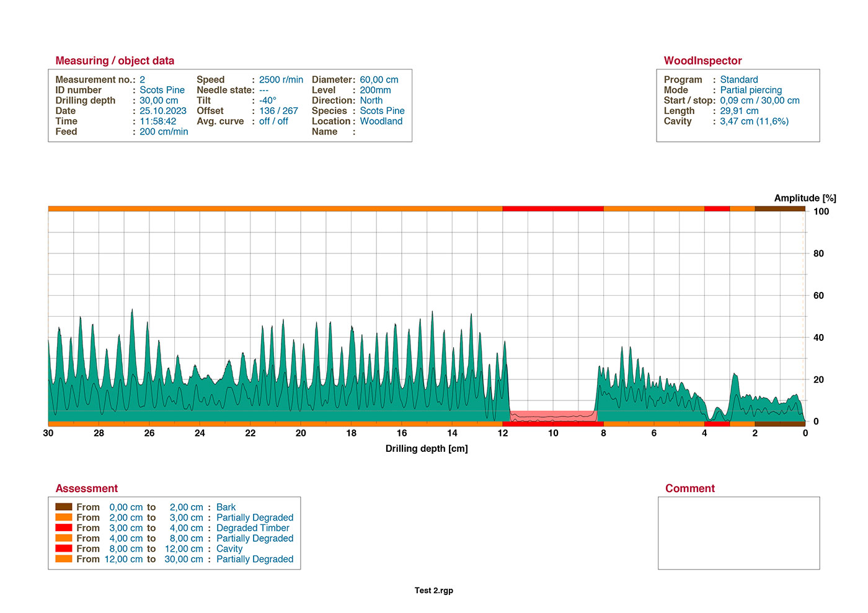
Task: Click the Assessment section heading
Action: pyautogui.click(x=87, y=488)
